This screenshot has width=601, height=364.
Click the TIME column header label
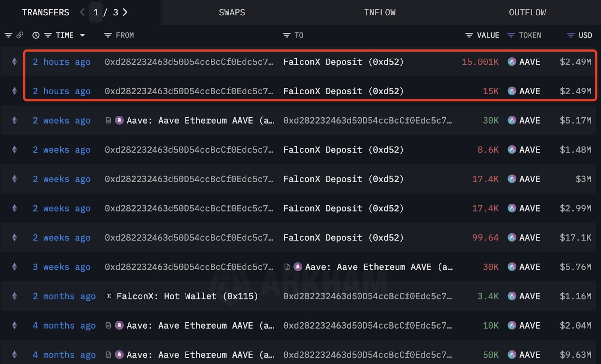point(65,35)
